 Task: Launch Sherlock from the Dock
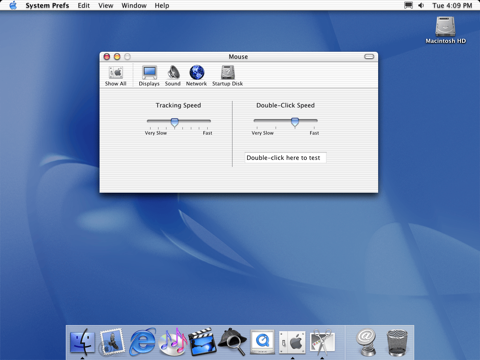(x=232, y=342)
